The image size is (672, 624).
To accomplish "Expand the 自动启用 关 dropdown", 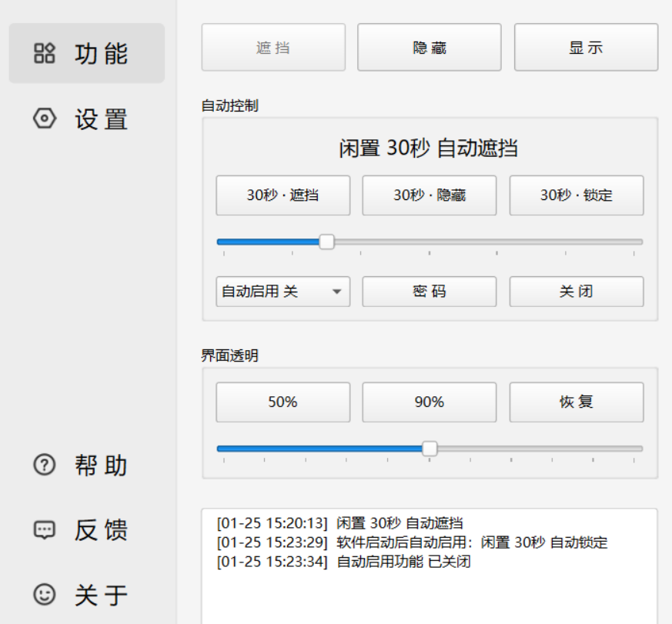I will [283, 292].
